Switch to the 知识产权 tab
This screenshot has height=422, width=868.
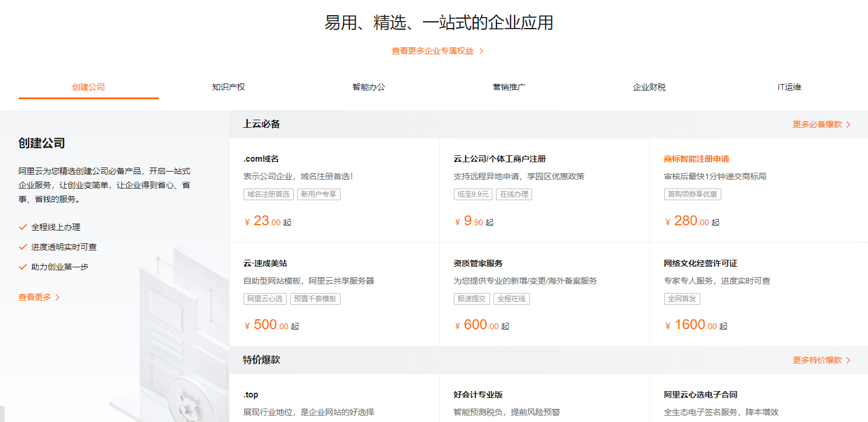[x=228, y=87]
